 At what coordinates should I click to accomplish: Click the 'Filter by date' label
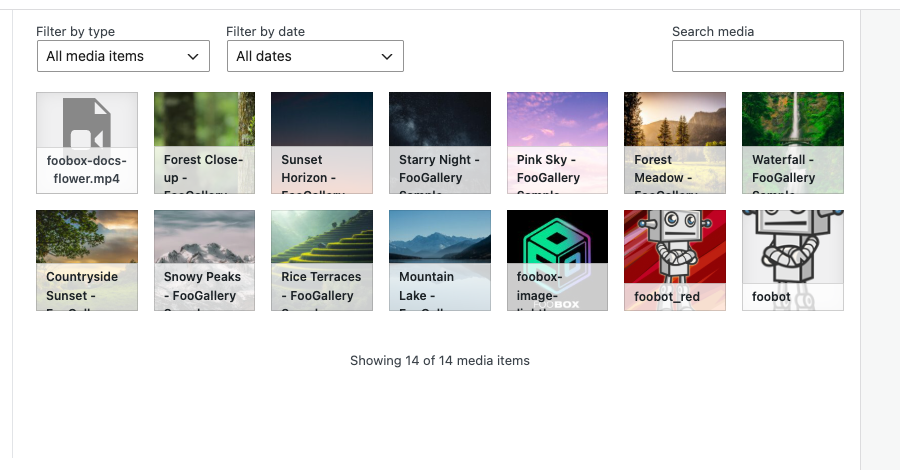pos(265,32)
